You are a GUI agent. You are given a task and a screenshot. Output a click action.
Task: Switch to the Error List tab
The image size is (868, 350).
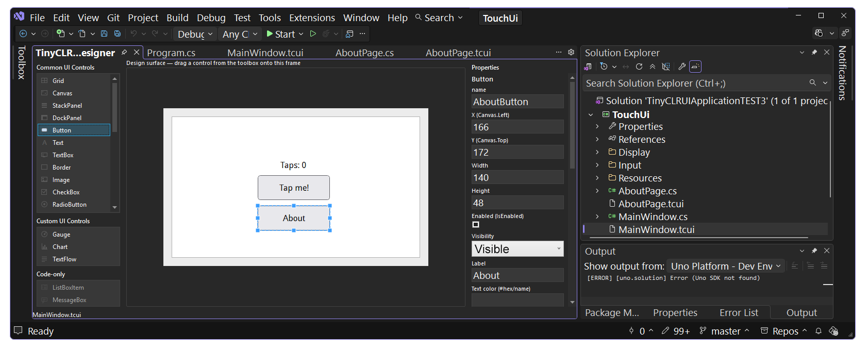click(739, 312)
